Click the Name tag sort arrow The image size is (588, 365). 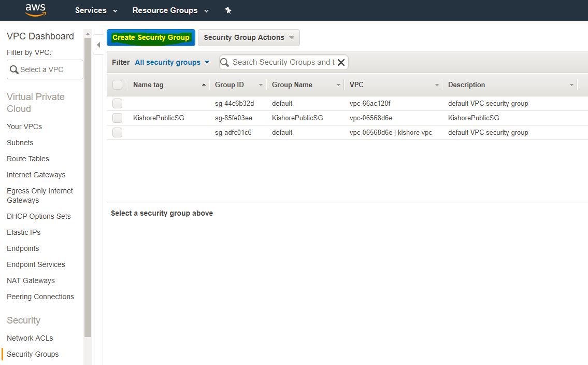pyautogui.click(x=204, y=85)
